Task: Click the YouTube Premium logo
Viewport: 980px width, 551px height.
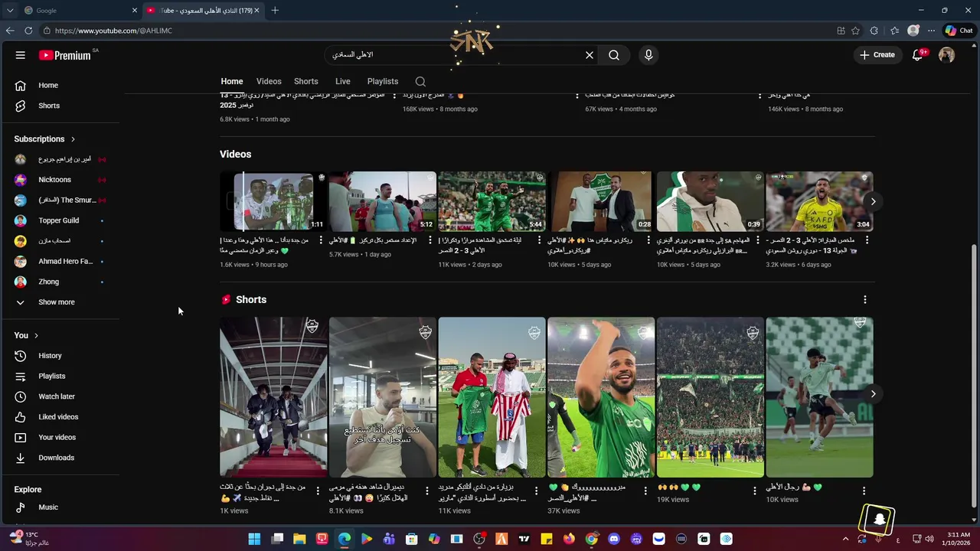Action: coord(65,55)
